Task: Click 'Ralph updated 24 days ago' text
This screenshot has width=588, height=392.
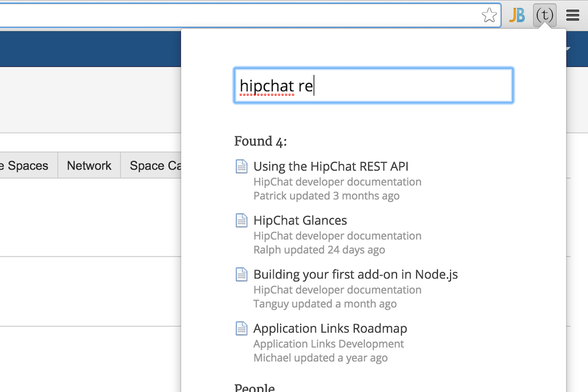Action: 319,250
